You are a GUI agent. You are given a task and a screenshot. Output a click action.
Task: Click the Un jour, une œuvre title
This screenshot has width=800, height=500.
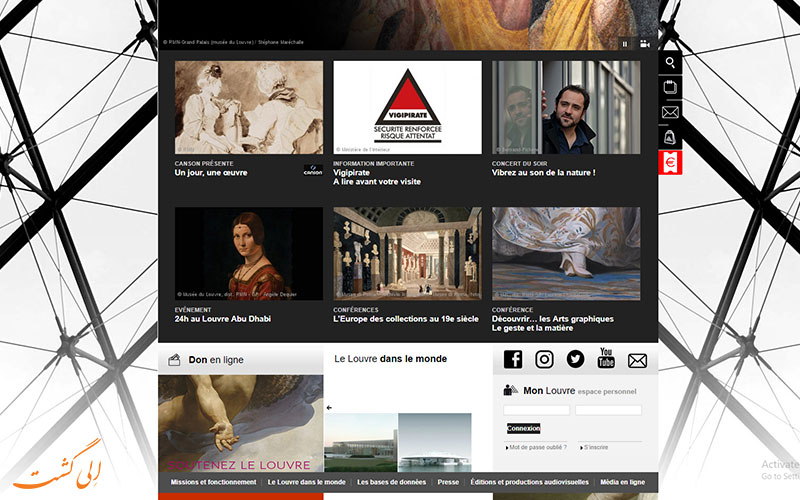[211, 172]
